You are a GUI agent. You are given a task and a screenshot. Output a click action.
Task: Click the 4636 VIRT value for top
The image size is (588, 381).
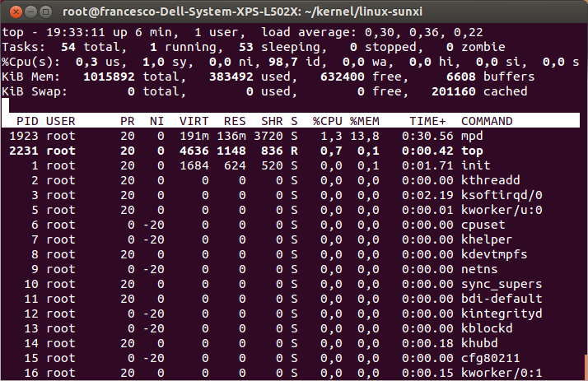click(x=194, y=151)
